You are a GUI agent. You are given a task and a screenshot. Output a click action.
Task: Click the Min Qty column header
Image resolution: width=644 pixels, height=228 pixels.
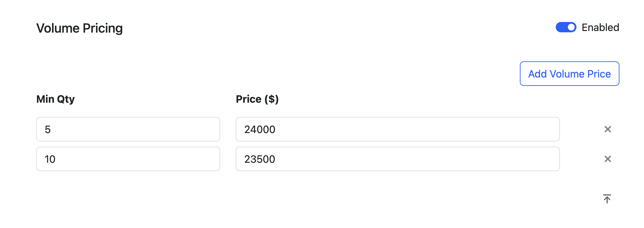pos(56,99)
